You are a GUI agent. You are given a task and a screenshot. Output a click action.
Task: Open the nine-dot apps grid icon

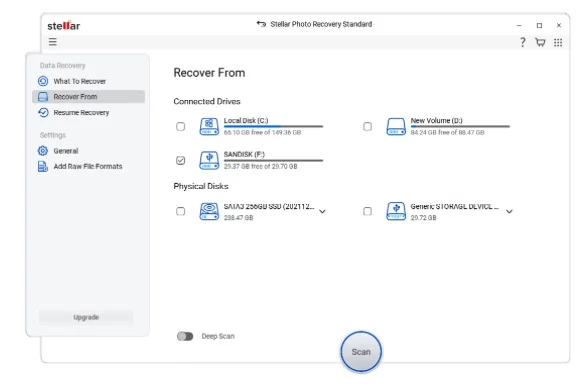558,43
